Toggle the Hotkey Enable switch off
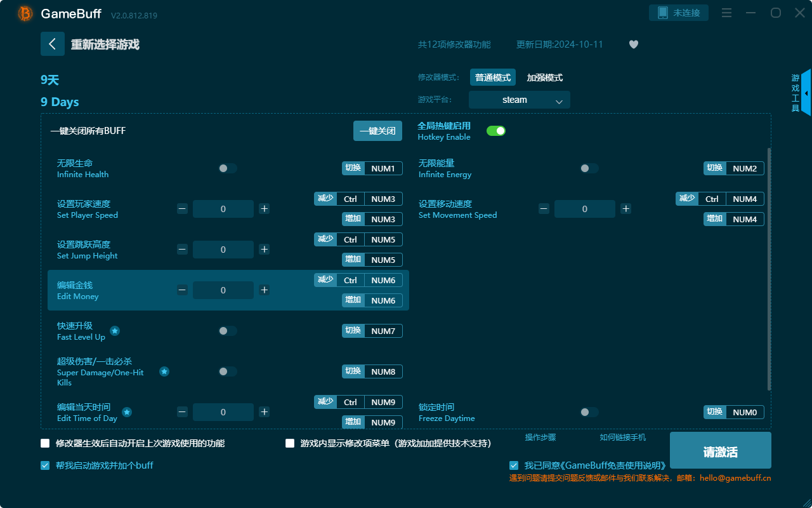This screenshot has width=812, height=508. 495,130
